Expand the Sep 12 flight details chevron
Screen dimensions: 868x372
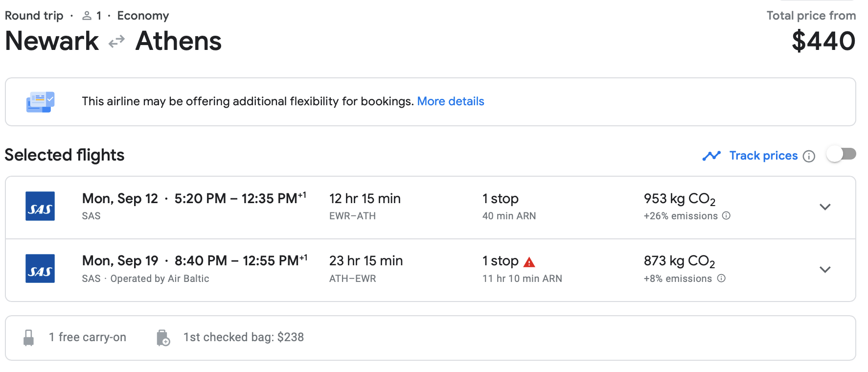825,207
